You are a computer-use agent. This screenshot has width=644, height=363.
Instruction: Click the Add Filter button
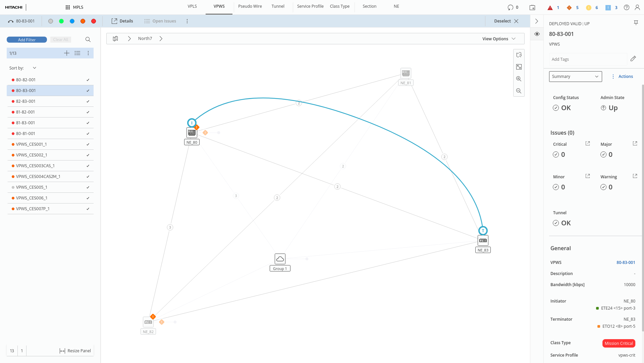tap(27, 40)
